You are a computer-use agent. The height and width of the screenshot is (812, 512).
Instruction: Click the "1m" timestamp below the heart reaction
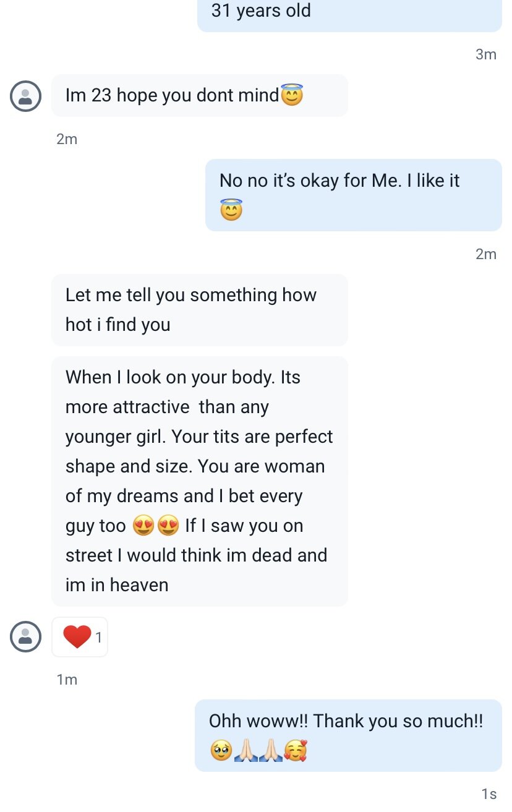pyautogui.click(x=67, y=680)
